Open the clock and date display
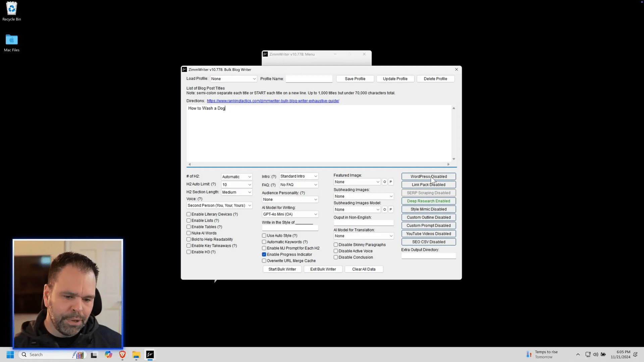Screen dimensions: 644x362 [620, 355]
